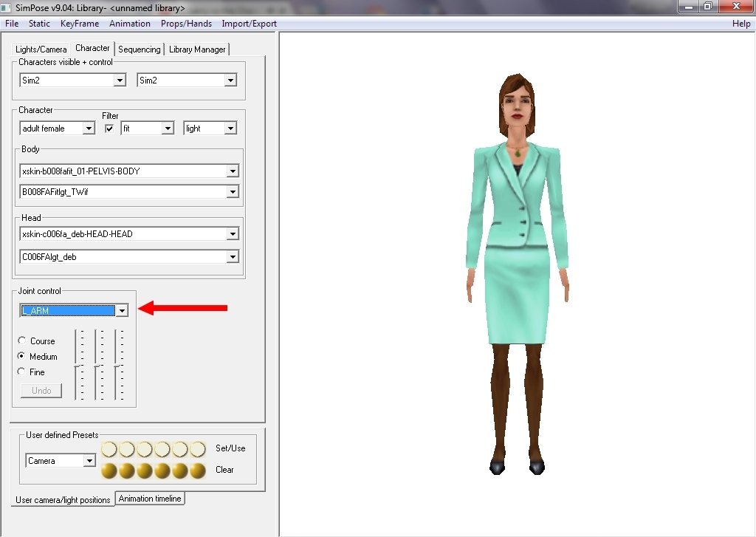The width and height of the screenshot is (756, 537).
Task: Open the Animation menu
Action: pos(129,24)
